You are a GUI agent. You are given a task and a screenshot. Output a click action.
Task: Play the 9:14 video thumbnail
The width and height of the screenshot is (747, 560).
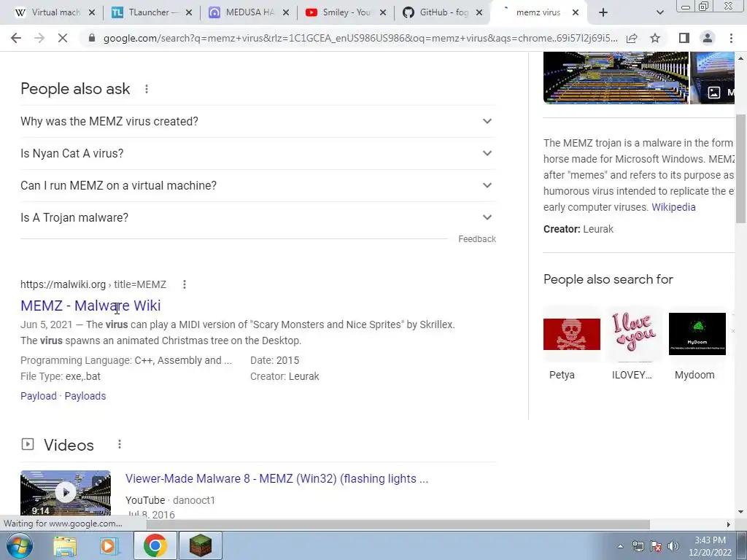click(x=66, y=492)
